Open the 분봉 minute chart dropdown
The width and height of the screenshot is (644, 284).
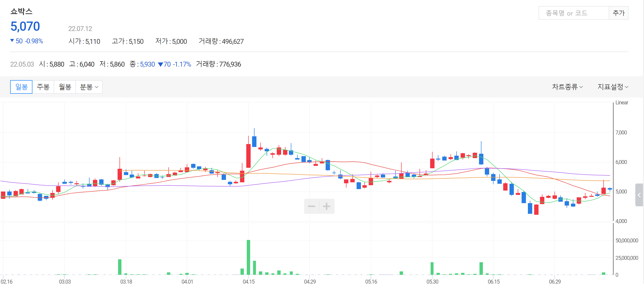(x=89, y=87)
